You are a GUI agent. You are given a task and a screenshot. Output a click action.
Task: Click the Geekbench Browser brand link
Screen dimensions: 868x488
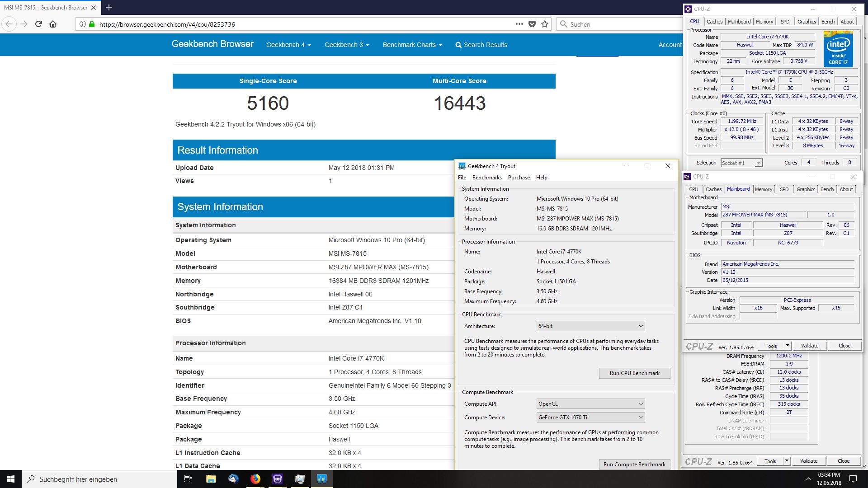point(212,44)
